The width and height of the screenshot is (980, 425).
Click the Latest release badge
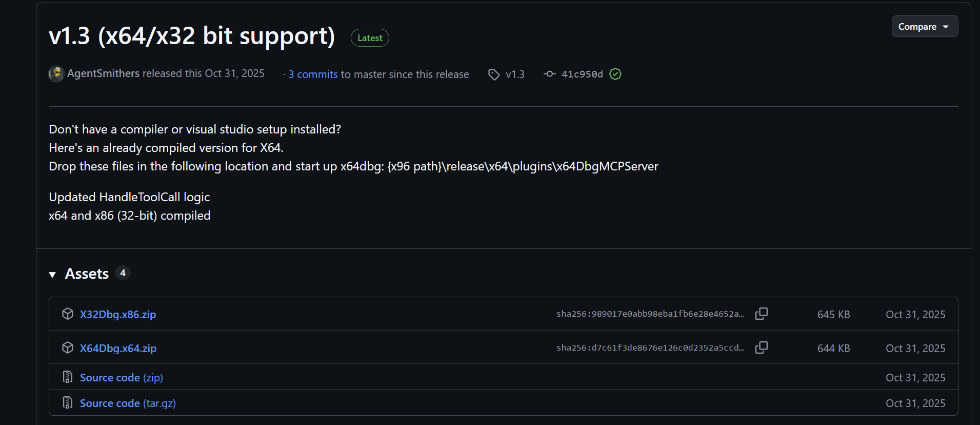(x=370, y=38)
